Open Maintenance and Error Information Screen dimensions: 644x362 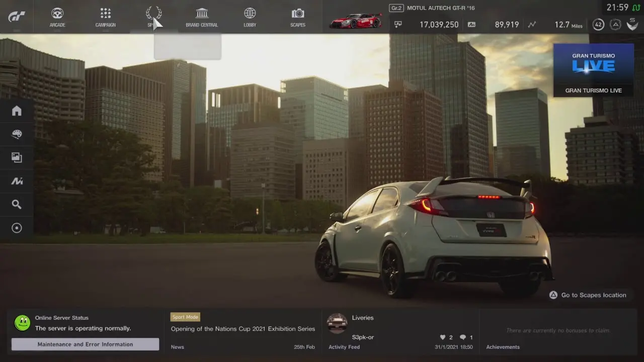click(x=85, y=344)
